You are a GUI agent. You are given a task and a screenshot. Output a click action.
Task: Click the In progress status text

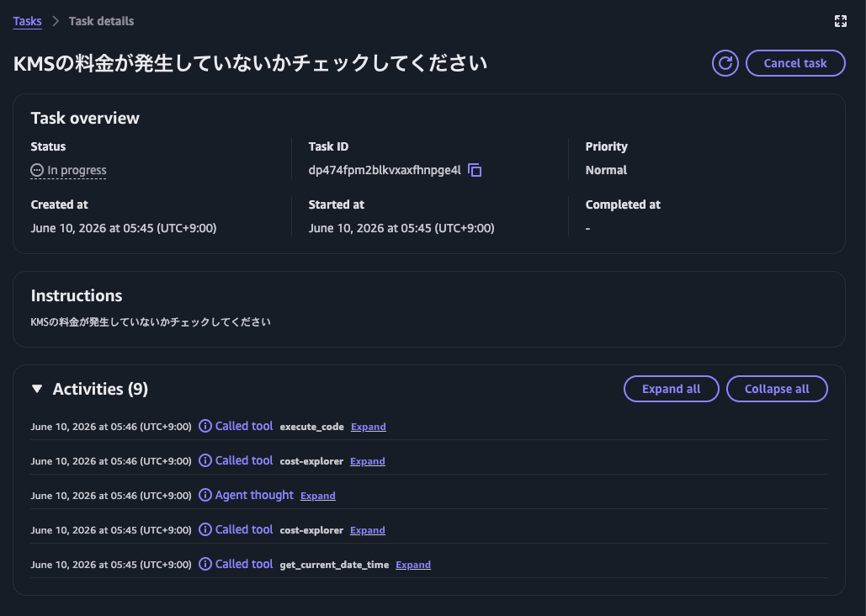[x=77, y=170]
